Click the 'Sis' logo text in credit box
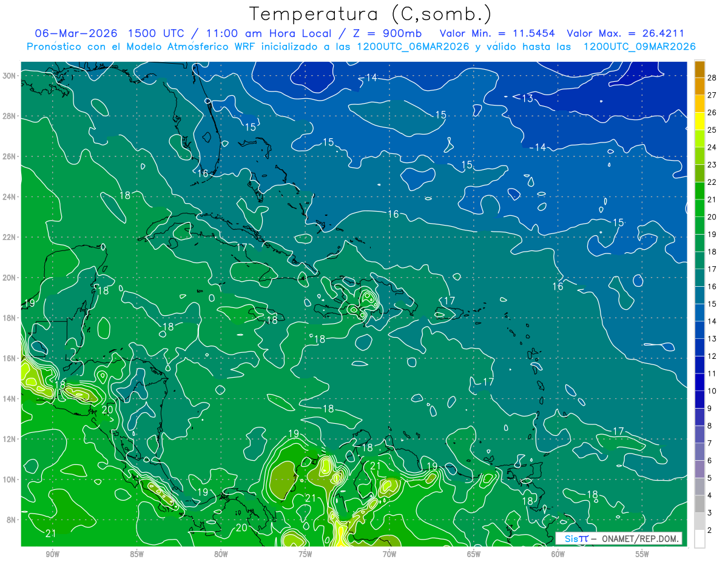728x562 pixels. coord(571,538)
